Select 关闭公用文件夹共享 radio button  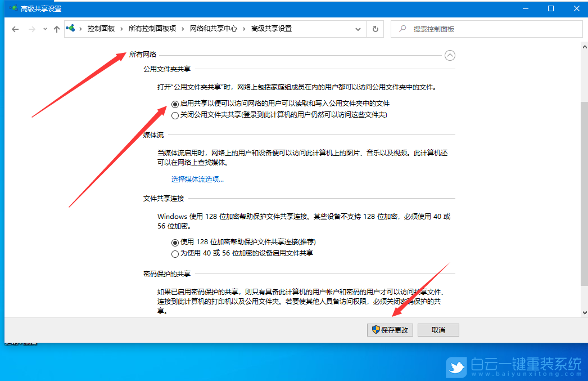[x=175, y=115]
